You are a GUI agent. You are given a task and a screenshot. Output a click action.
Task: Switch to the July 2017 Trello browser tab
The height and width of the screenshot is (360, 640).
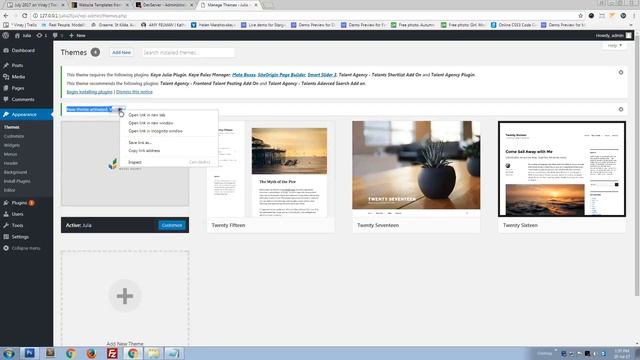point(36,5)
